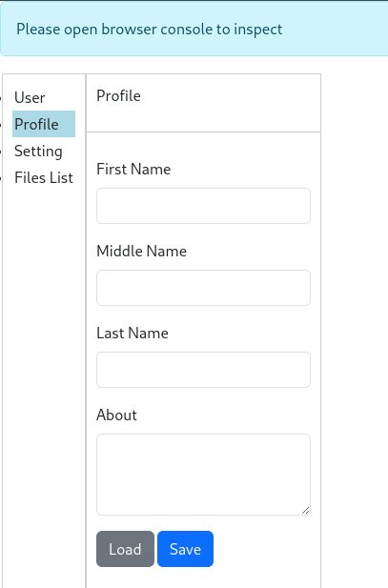This screenshot has width=388, height=588.
Task: Click the About label text
Action: [116, 416]
